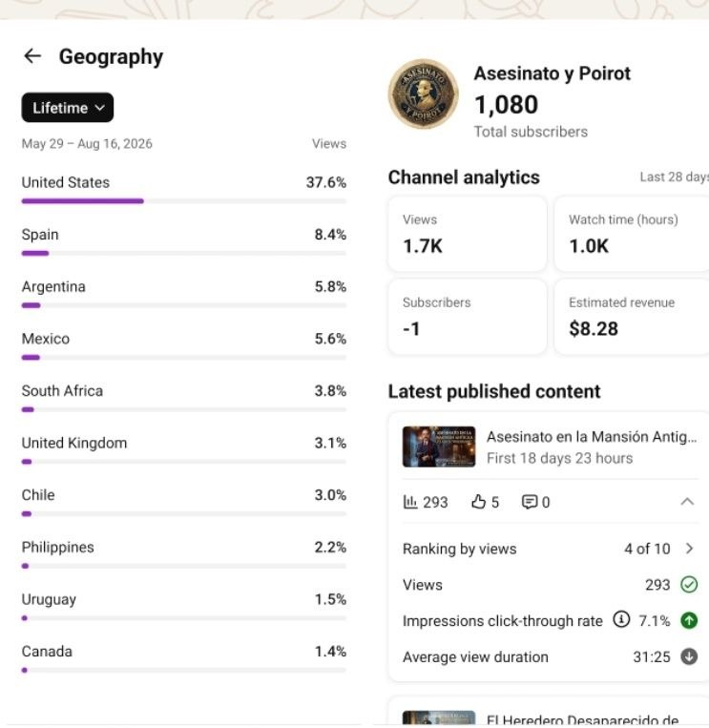Image resolution: width=709 pixels, height=728 pixels.
Task: Click the green up-arrow trend icon
Action: click(689, 620)
